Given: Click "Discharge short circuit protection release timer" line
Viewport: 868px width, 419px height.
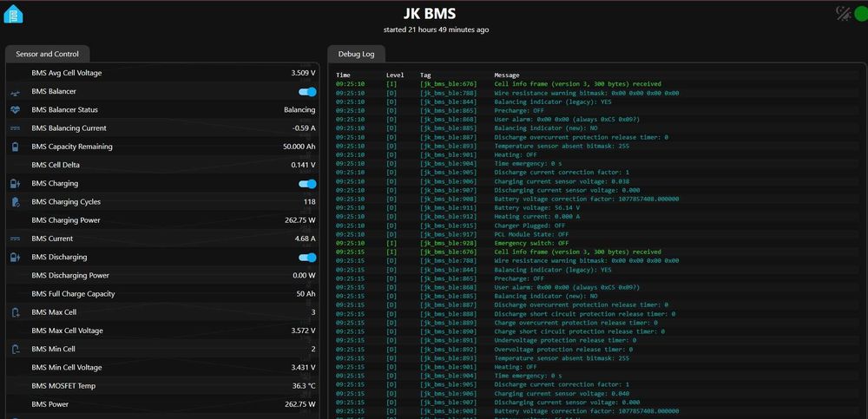Looking at the screenshot, I should [x=584, y=314].
